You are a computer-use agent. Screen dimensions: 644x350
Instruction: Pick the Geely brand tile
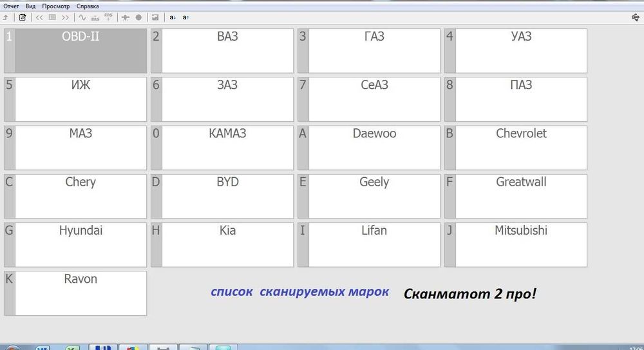click(369, 196)
